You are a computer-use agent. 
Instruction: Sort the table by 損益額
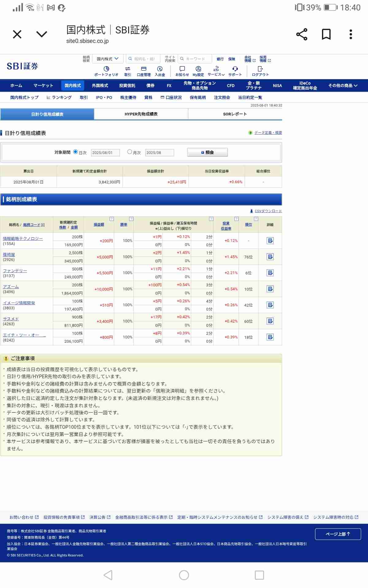(99, 224)
